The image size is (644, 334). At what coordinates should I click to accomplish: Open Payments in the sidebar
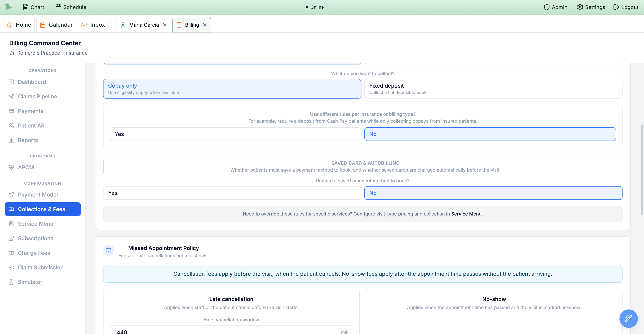(x=43, y=111)
